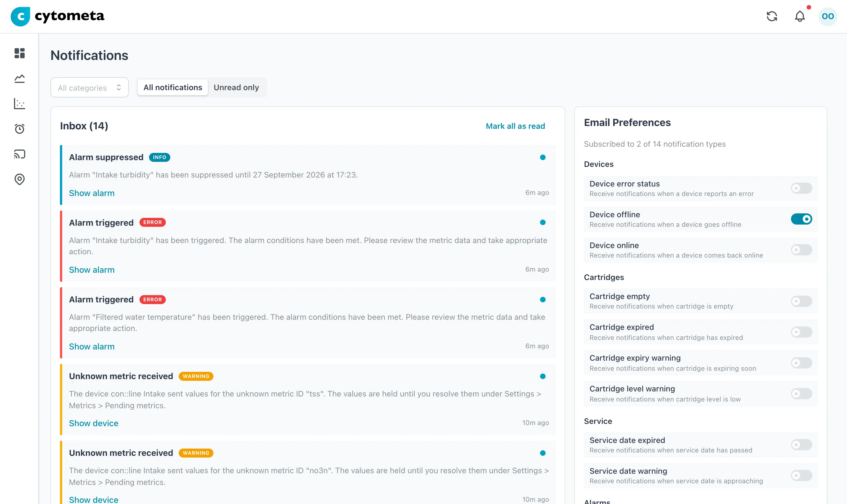Click WARNING badge on no3n notification

click(196, 453)
